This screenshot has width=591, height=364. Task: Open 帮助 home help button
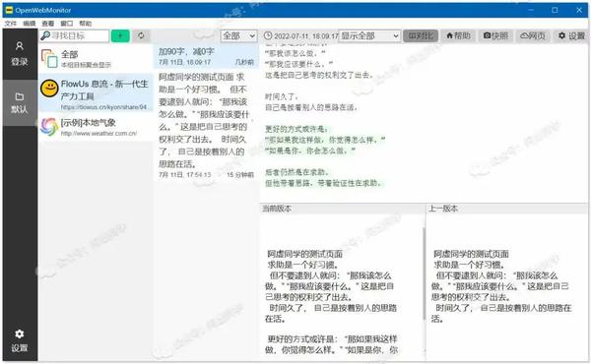(x=458, y=35)
